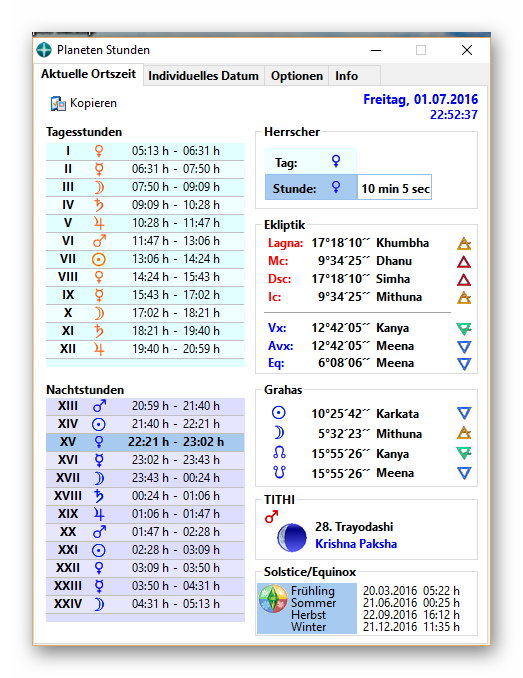Click the Krishna Paksha text

[356, 544]
